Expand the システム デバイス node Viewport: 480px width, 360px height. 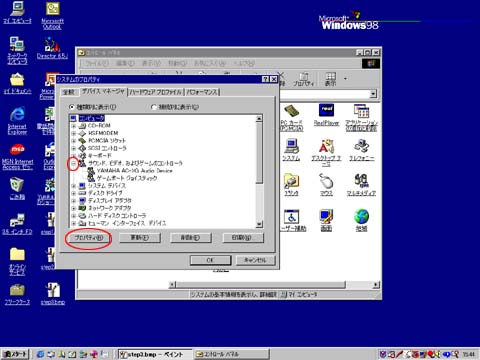(x=74, y=186)
